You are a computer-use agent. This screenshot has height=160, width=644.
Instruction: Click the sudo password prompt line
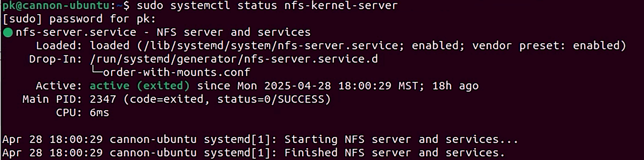point(79,19)
